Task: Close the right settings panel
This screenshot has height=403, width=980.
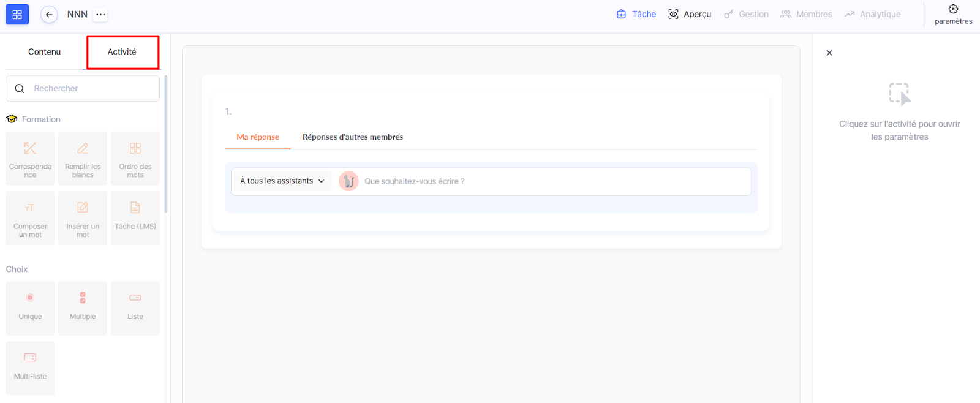Action: point(829,53)
